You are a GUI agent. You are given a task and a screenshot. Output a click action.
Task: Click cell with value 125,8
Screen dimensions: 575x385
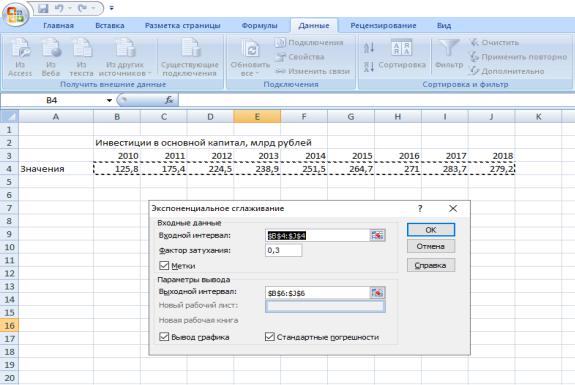[x=117, y=169]
